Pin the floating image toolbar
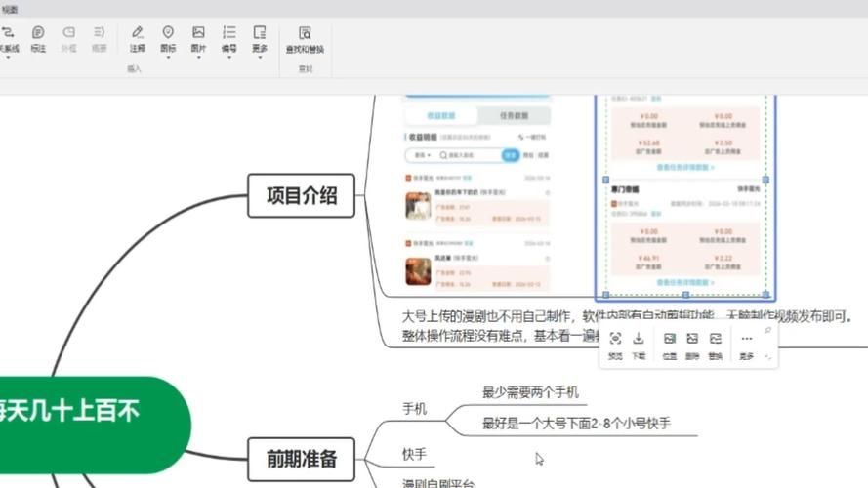 [x=767, y=330]
